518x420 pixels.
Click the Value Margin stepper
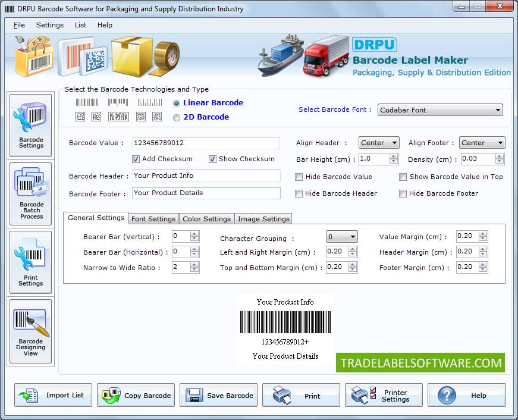point(483,236)
